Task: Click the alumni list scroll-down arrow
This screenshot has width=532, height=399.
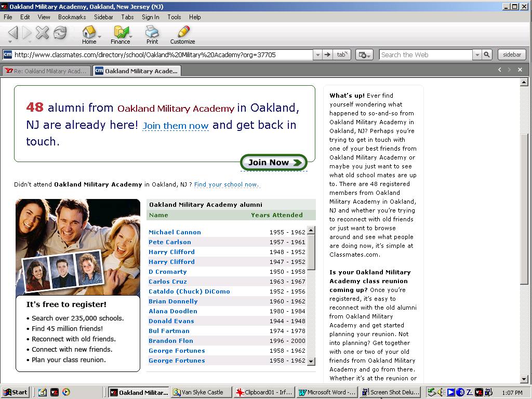Action: pos(311,361)
